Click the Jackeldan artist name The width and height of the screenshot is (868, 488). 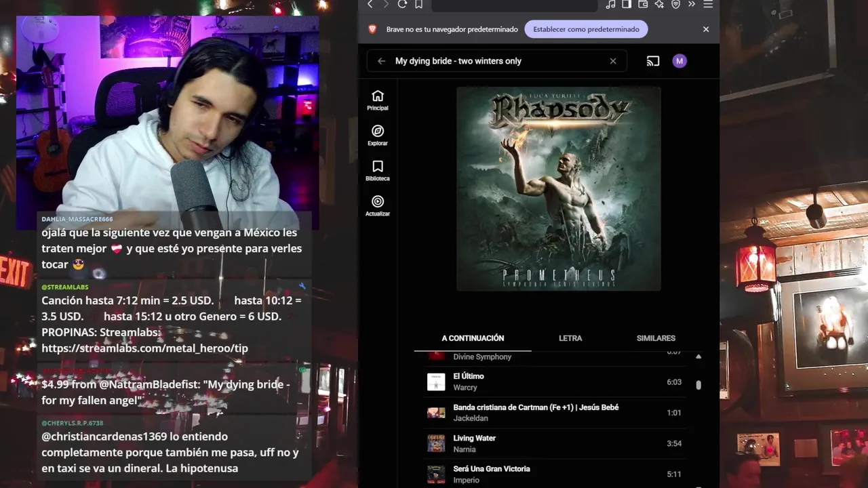[471, 418]
